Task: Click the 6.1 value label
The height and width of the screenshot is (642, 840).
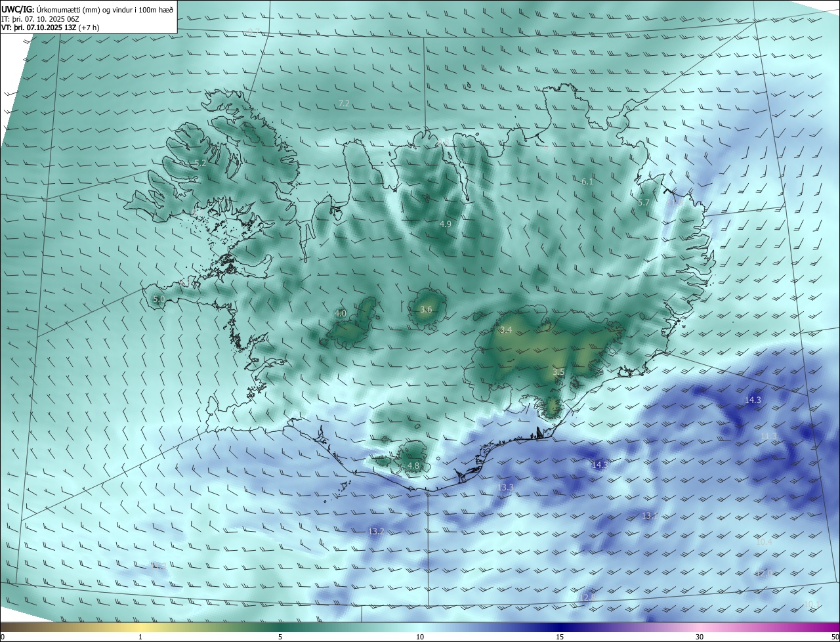Action: (x=587, y=182)
